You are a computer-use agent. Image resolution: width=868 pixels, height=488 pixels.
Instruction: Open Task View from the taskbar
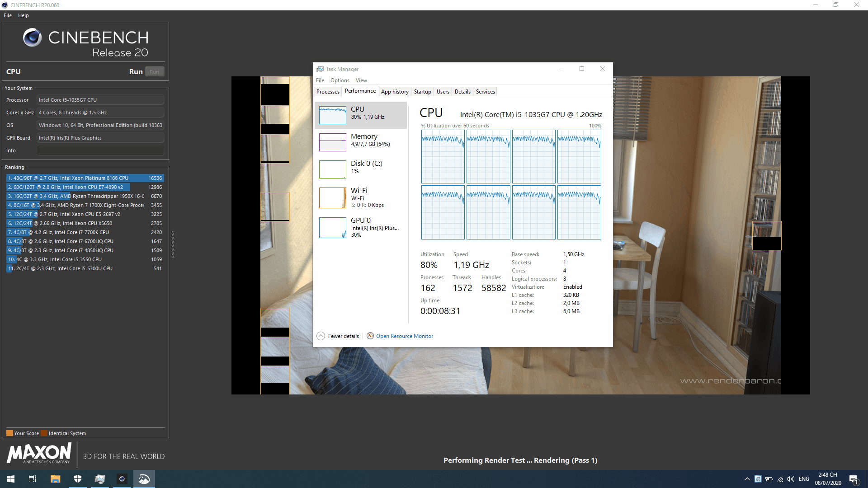33,479
